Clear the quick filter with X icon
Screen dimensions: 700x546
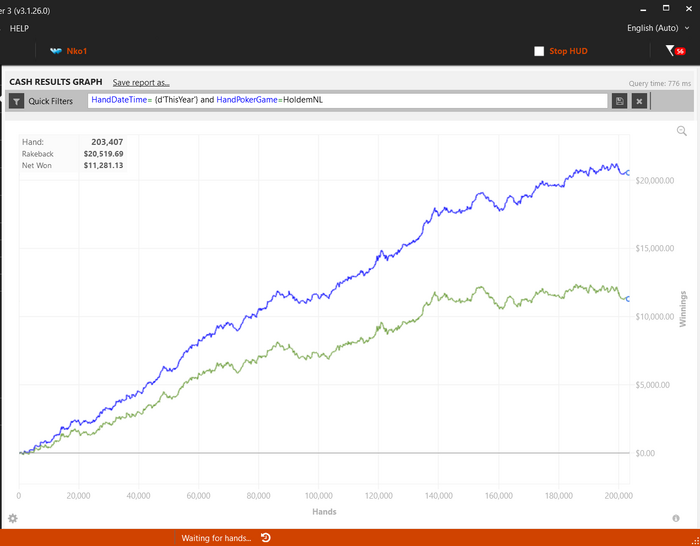(x=639, y=101)
